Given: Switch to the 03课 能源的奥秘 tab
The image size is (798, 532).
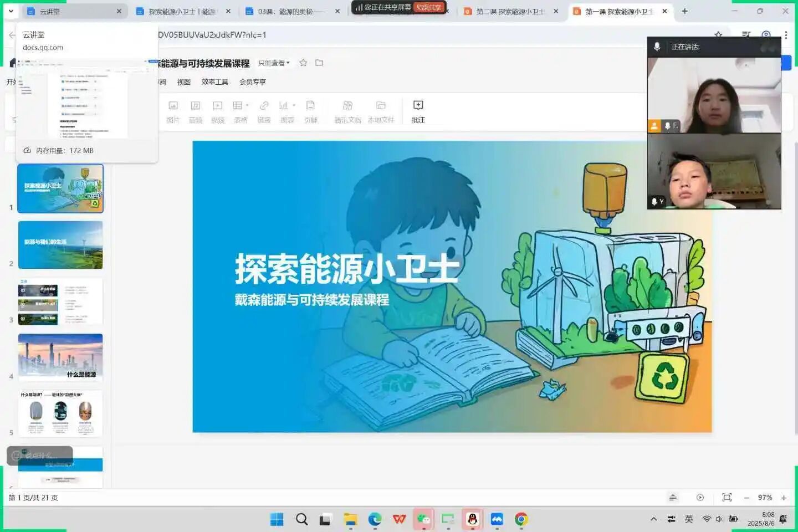Looking at the screenshot, I should tap(291, 12).
